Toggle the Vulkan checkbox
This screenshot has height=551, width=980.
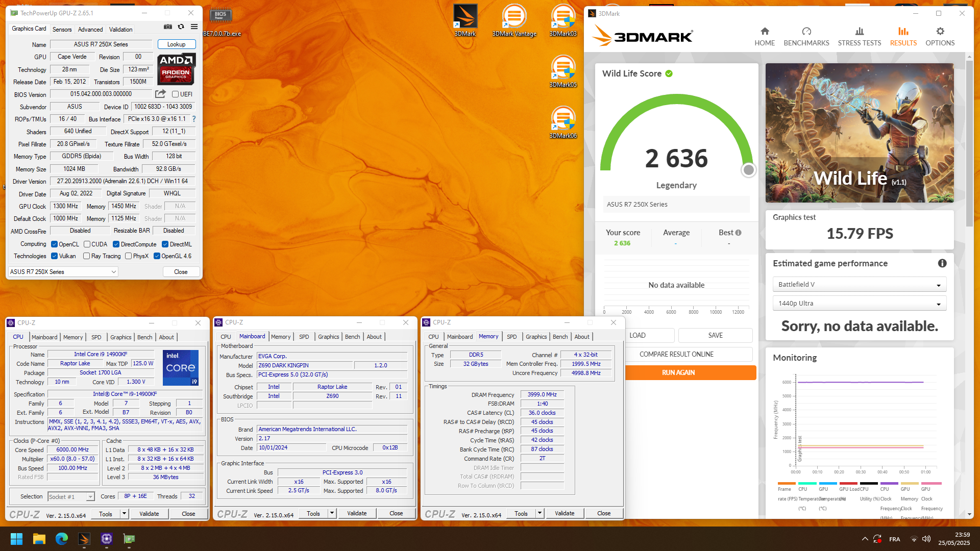click(x=54, y=256)
